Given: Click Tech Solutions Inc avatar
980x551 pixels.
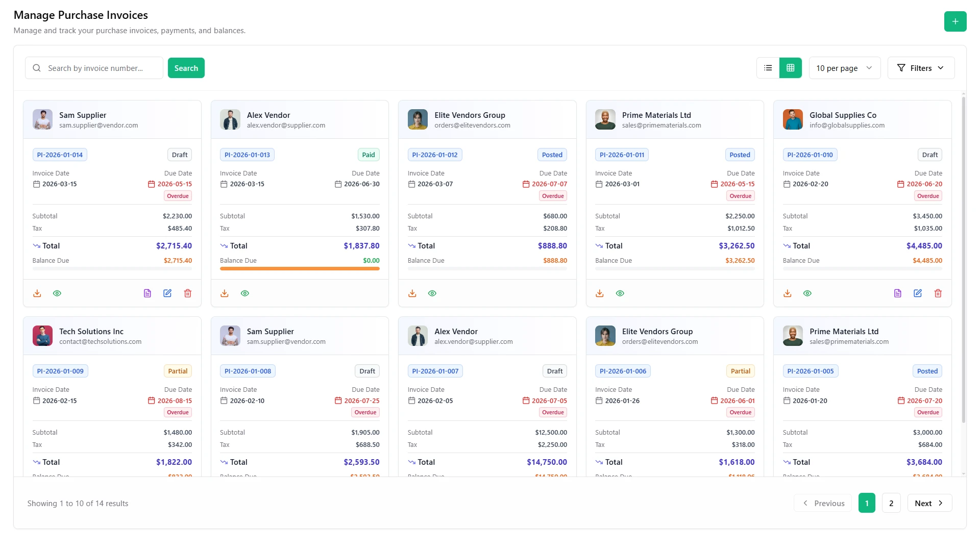Looking at the screenshot, I should (x=42, y=336).
